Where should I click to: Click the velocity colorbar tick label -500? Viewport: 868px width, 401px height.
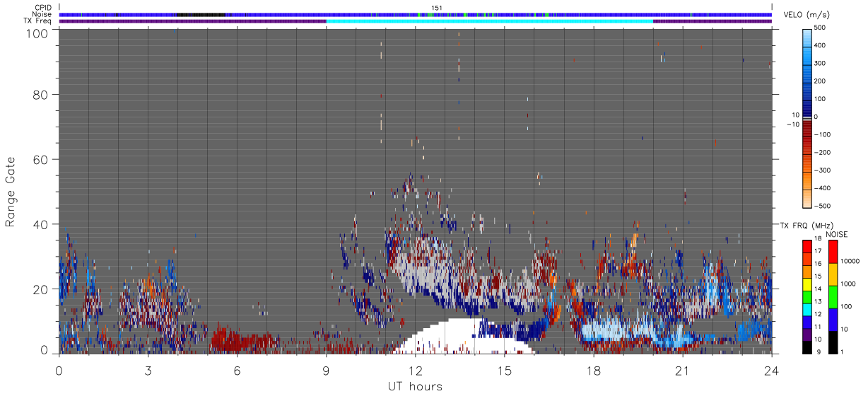pos(823,206)
